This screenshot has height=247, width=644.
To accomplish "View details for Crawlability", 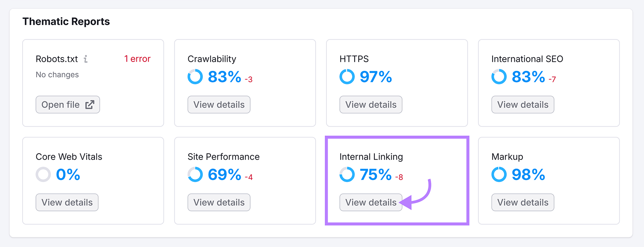I will pos(219,105).
